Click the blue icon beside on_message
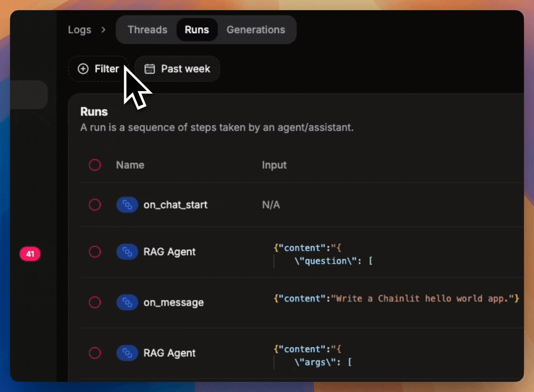Image resolution: width=534 pixels, height=392 pixels. tap(127, 302)
